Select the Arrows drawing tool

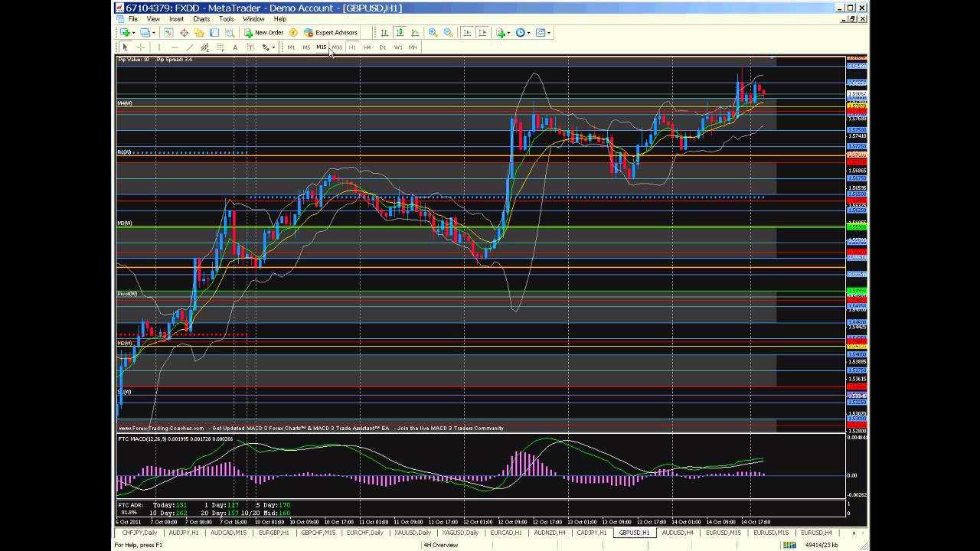pos(266,47)
